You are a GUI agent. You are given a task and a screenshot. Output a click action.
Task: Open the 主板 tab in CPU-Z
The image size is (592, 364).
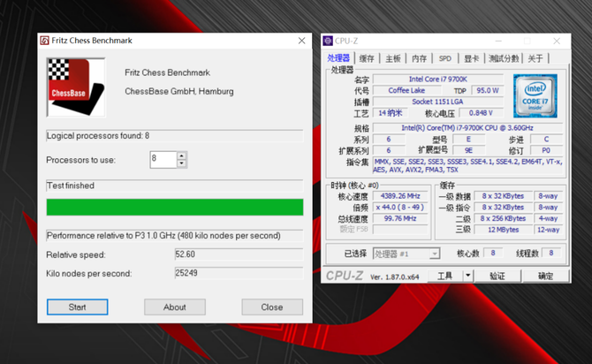click(x=393, y=58)
